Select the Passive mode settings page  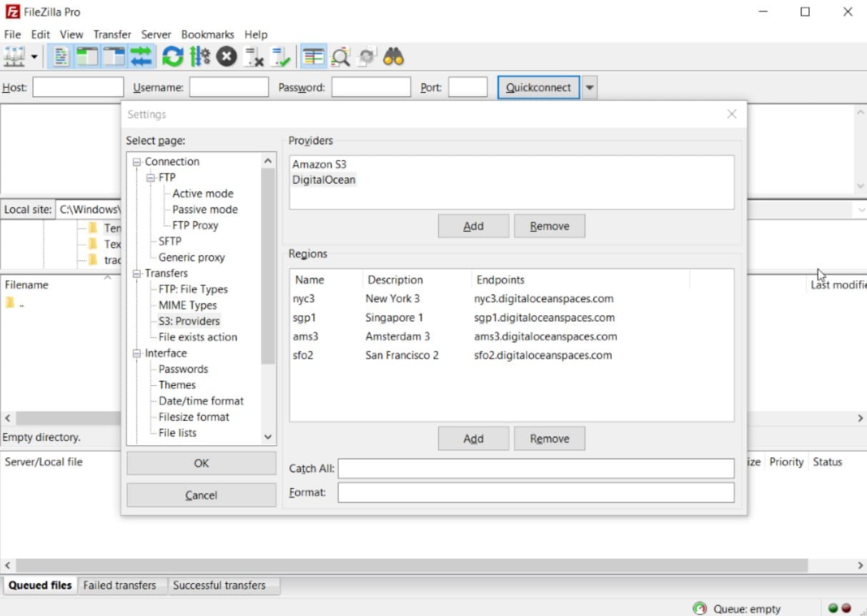(205, 209)
